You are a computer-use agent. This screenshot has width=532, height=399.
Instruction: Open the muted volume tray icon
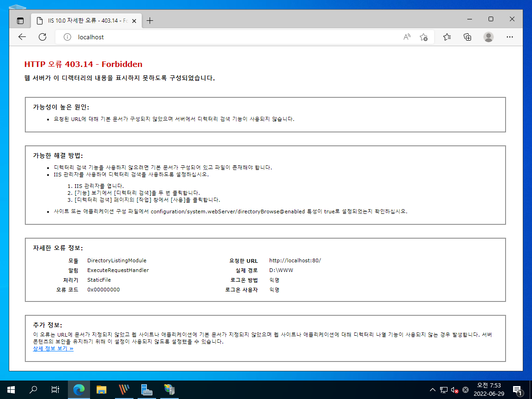pos(454,390)
